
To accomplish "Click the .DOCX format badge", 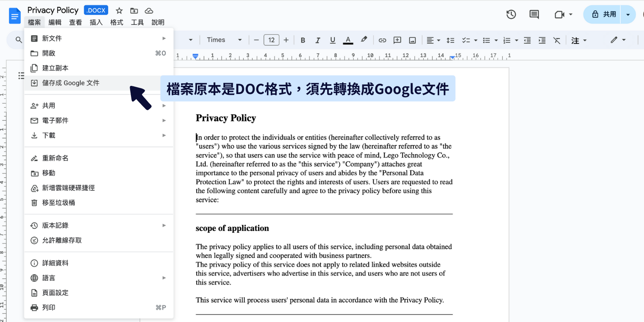I will pos(96,10).
